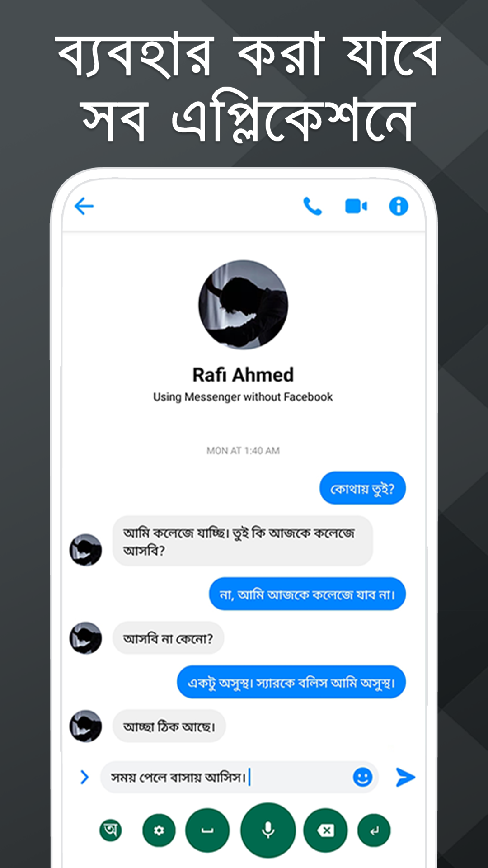Tap avatar beside 'আচ্ছা ঠিক আছে' message
Image resolution: width=488 pixels, height=868 pixels.
click(85, 726)
